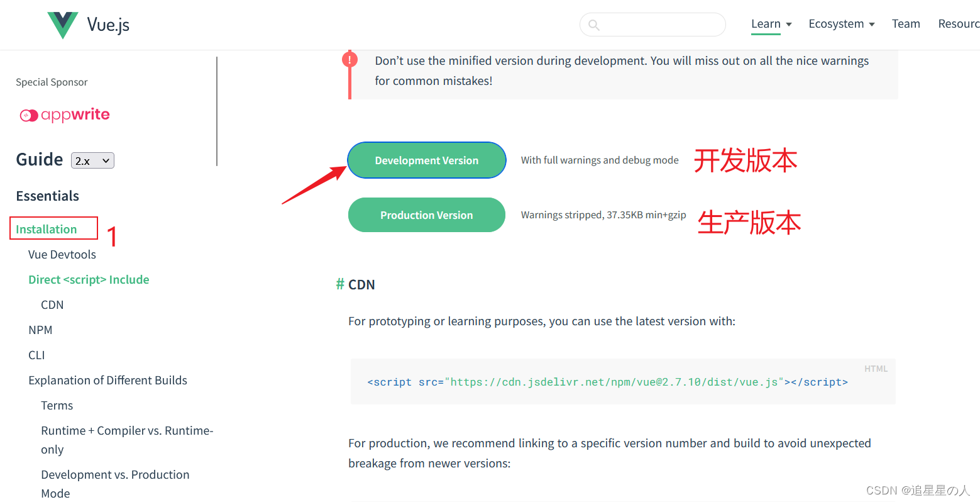Screen dimensions: 980x502
Task: Click the # anchor before CDN heading
Action: (340, 284)
